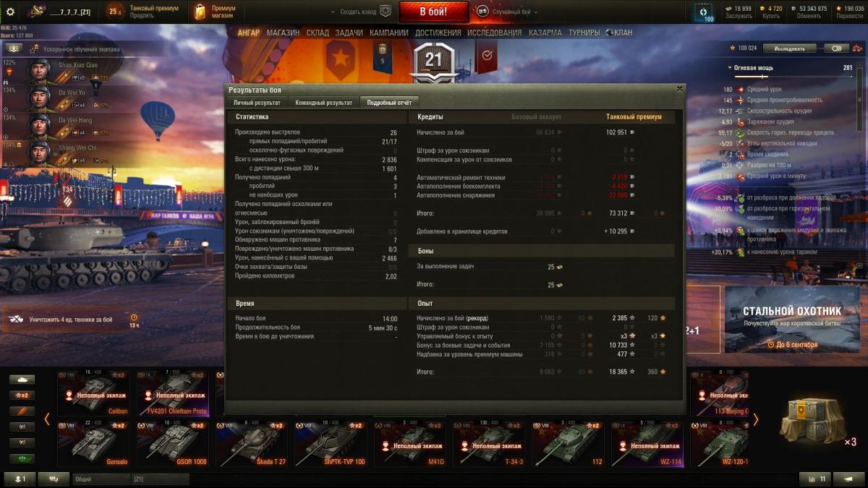
Task: Open the crew operations icon above crew list
Action: coord(13,49)
